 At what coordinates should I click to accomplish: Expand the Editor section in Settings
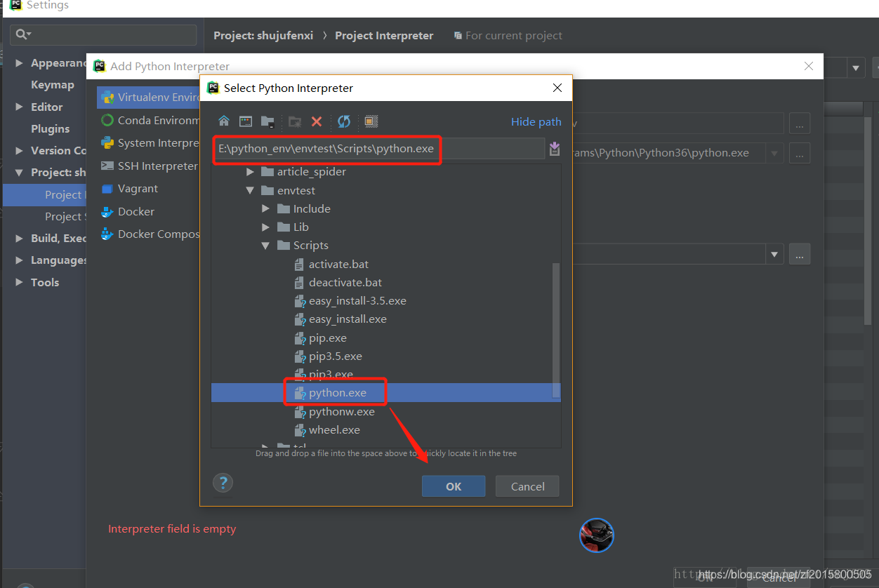coord(19,107)
